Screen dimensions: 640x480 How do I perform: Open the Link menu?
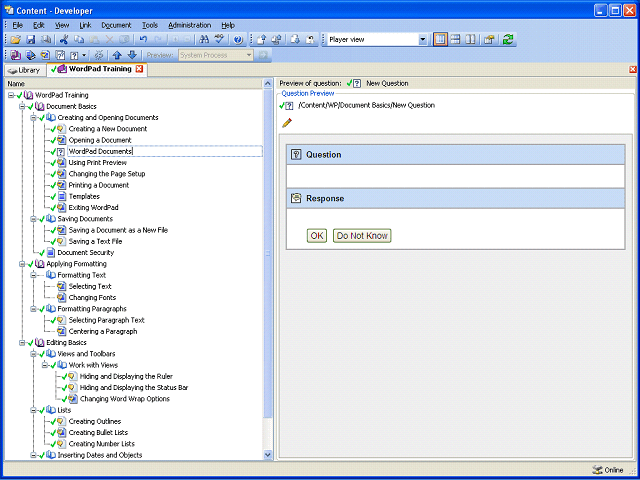coord(85,25)
